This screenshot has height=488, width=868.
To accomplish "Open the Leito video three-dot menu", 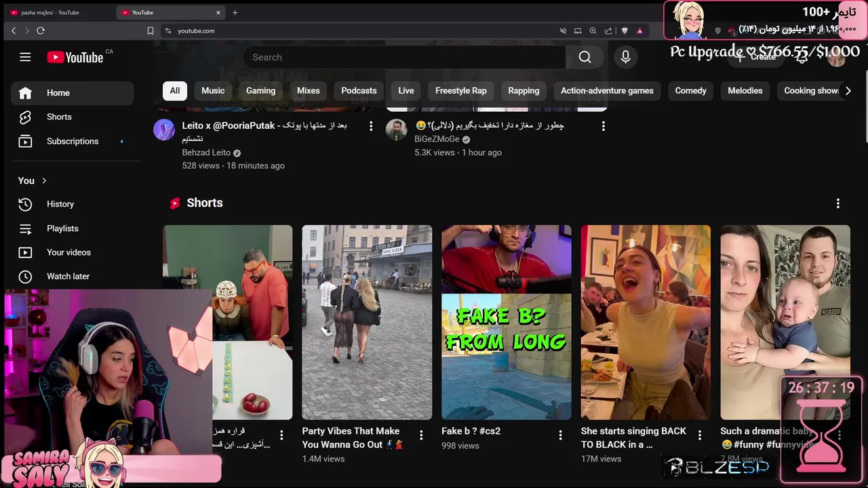I will click(x=370, y=126).
